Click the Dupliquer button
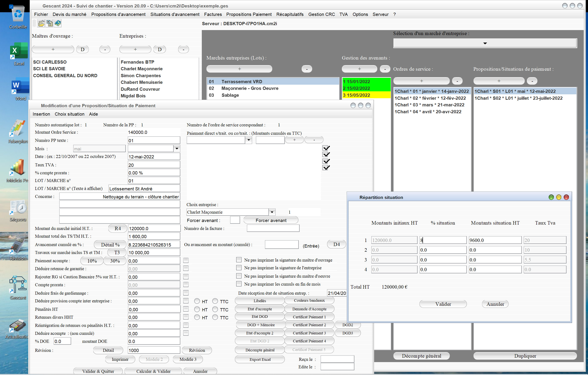This screenshot has height=375, width=588. coord(525,356)
